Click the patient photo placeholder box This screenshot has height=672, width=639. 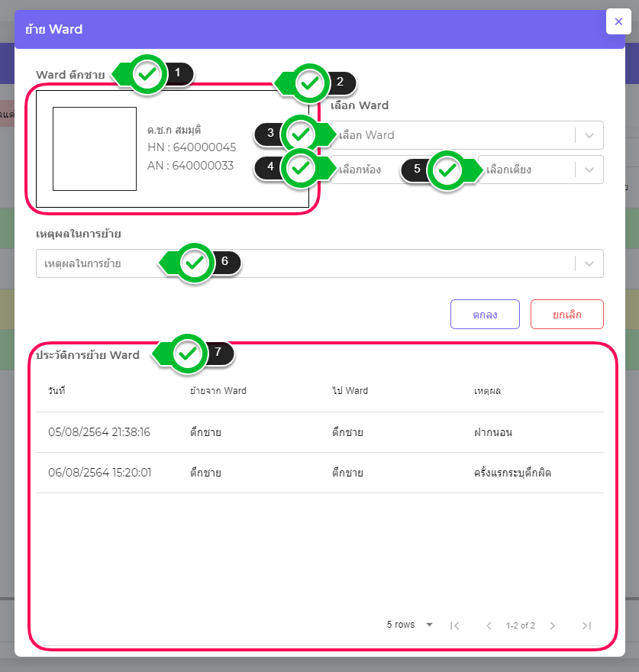(95, 149)
